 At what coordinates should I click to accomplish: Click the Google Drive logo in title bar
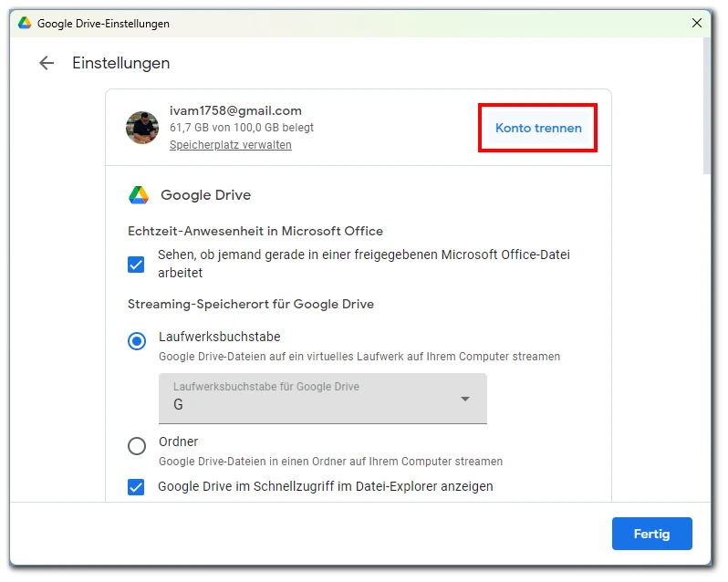tap(24, 23)
